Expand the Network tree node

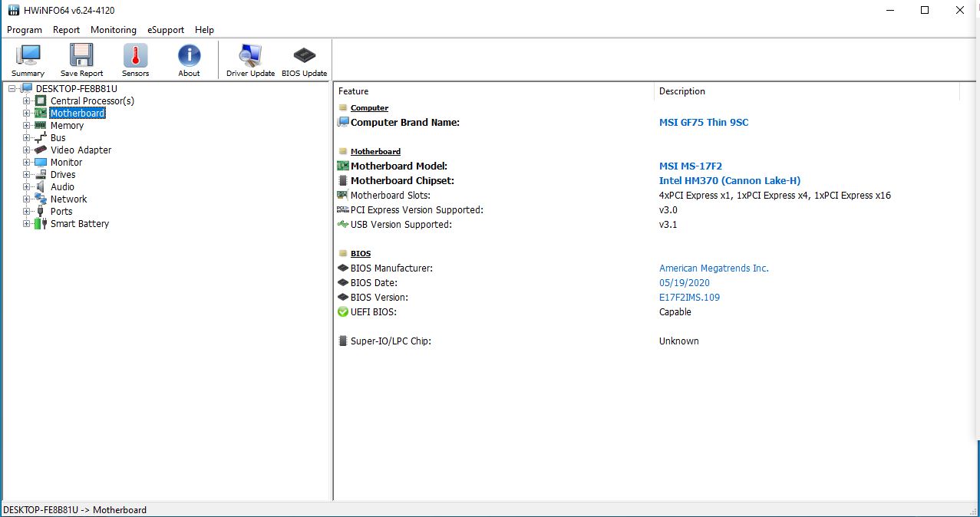point(27,199)
